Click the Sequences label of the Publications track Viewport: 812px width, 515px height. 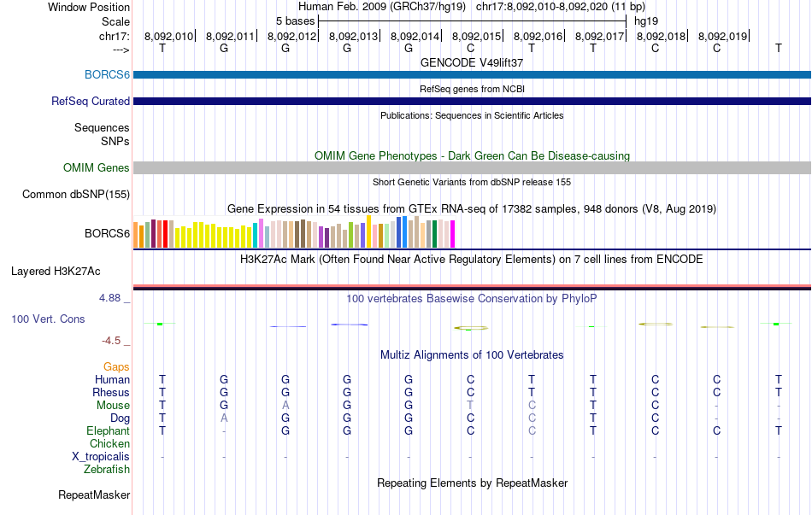102,127
